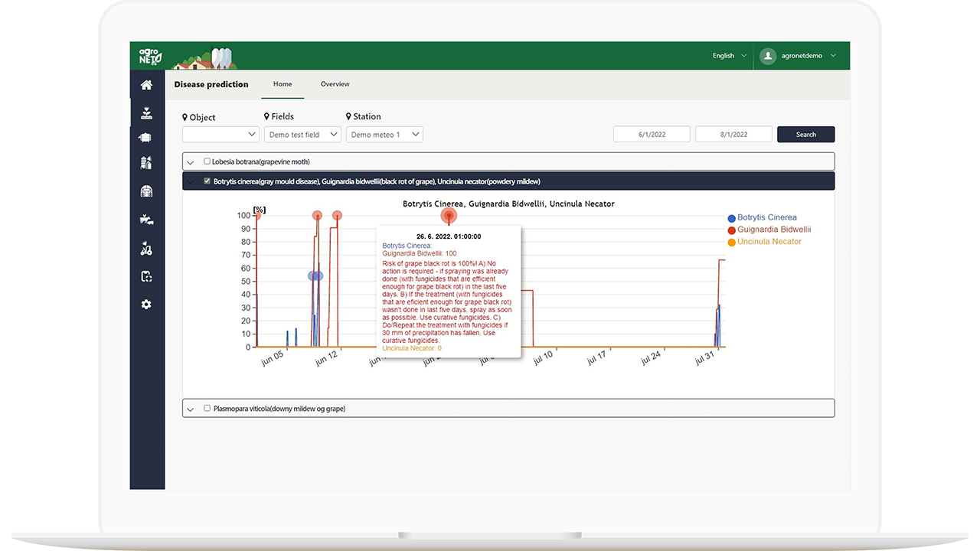
Task: Open the clipboard documents icon in sidebar
Action: click(x=146, y=276)
